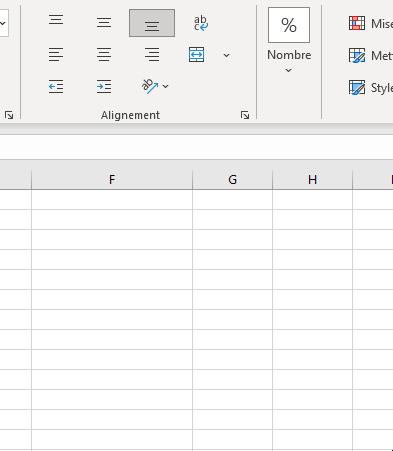
Task: Open Alignment dialog launcher
Action: [x=245, y=115]
